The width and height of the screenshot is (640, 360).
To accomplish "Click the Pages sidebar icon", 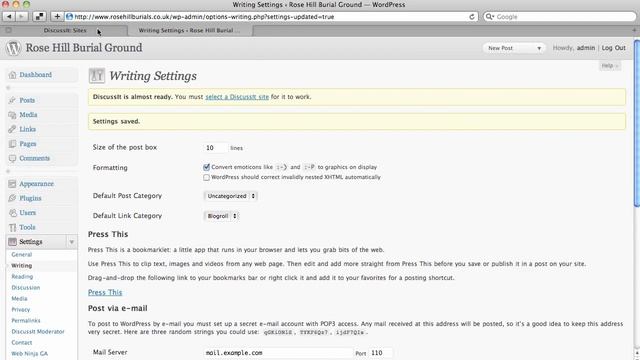I will point(12,144).
